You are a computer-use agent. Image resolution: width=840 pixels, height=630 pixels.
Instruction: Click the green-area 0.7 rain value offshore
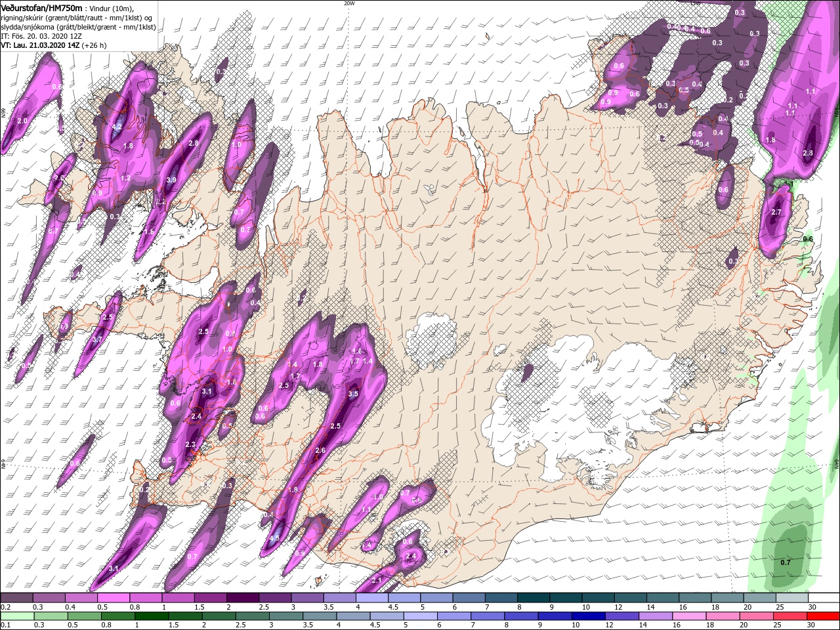click(x=786, y=562)
